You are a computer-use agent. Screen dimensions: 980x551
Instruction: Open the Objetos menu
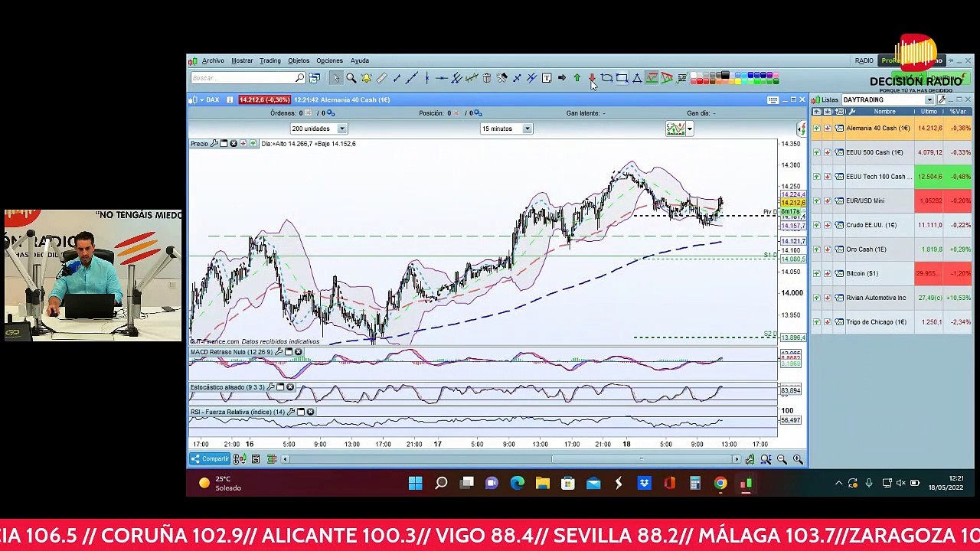pyautogui.click(x=299, y=60)
